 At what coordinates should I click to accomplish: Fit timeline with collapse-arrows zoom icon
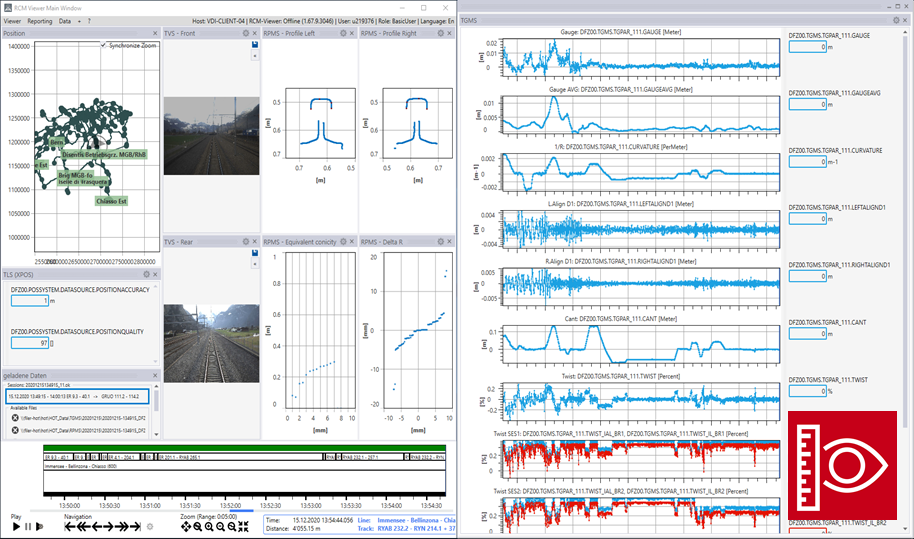click(244, 526)
